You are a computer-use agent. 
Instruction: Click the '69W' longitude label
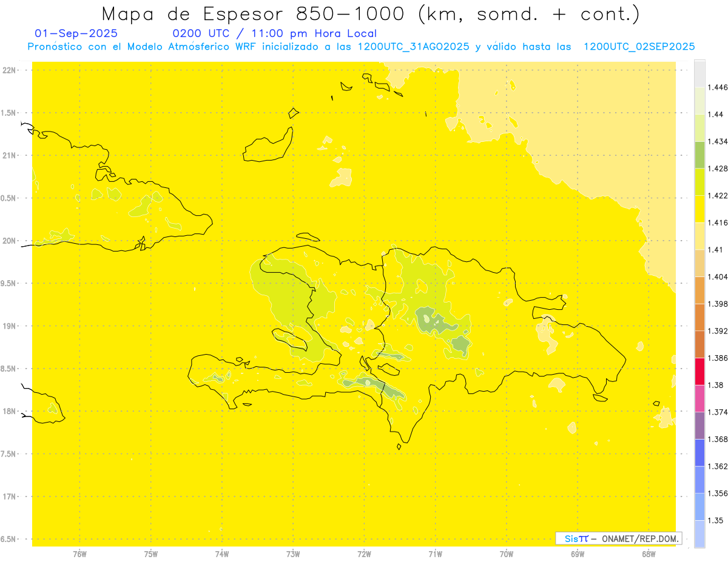[x=578, y=554]
